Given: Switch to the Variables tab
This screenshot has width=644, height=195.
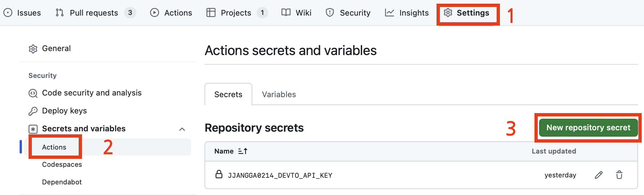Looking at the screenshot, I should click(x=279, y=95).
